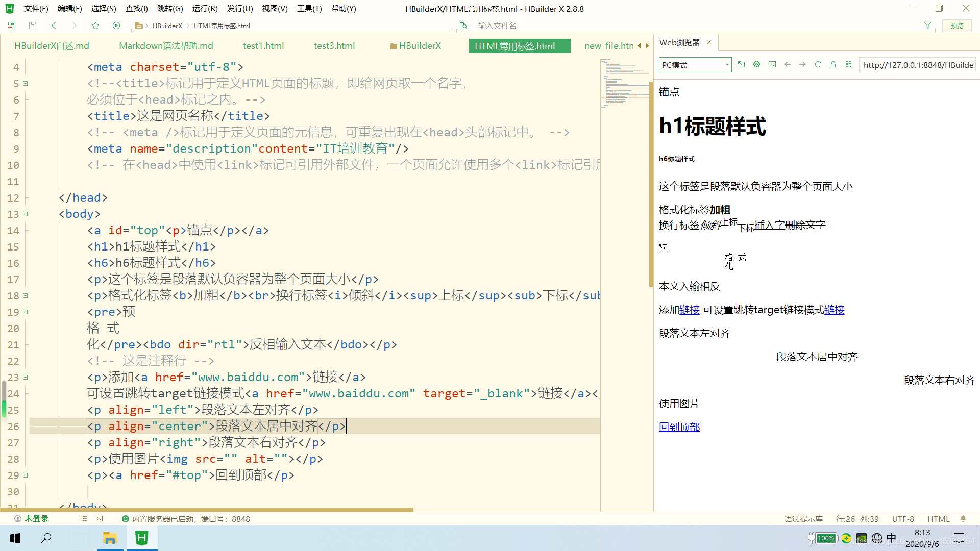The width and height of the screenshot is (980, 551).
Task: Bookmark with the star icon
Action: coord(95,26)
